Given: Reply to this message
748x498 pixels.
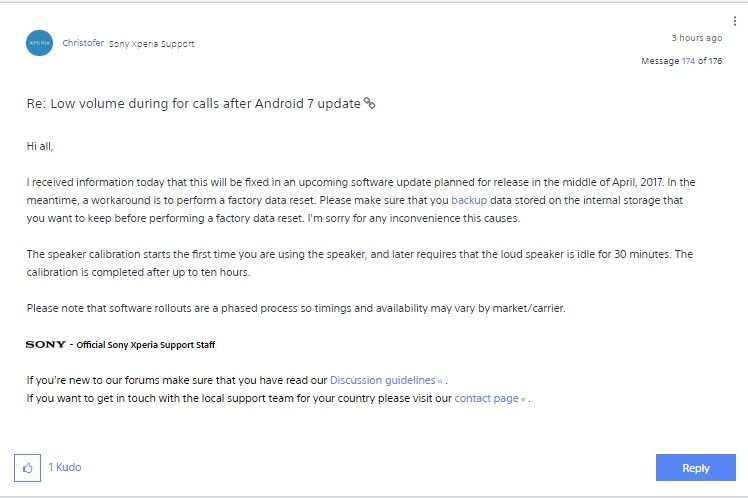Looking at the screenshot, I should click(696, 467).
